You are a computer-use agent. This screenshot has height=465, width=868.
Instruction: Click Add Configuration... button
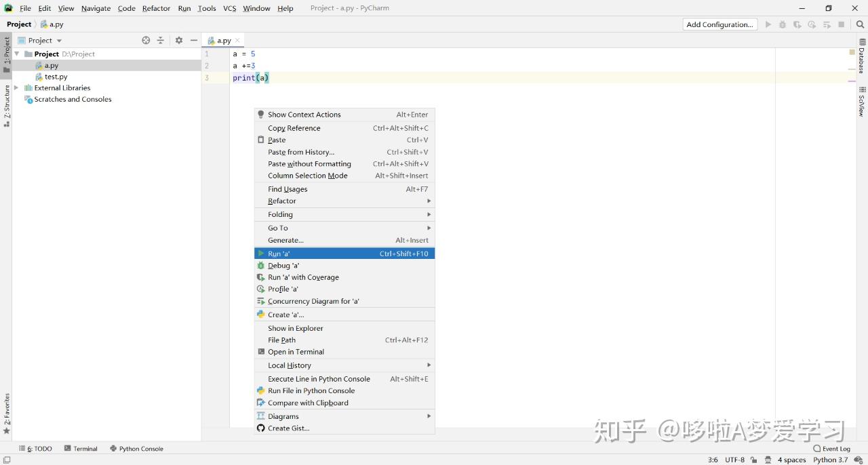point(719,24)
